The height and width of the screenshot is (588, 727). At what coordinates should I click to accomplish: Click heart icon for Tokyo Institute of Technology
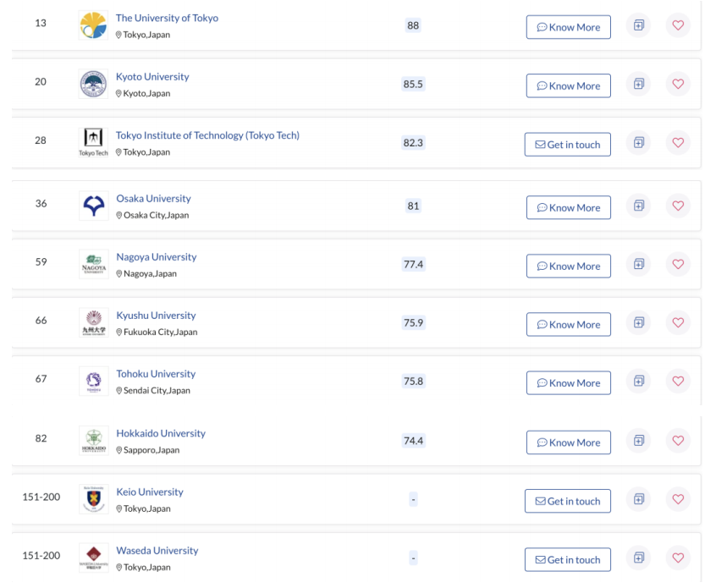[x=678, y=143]
